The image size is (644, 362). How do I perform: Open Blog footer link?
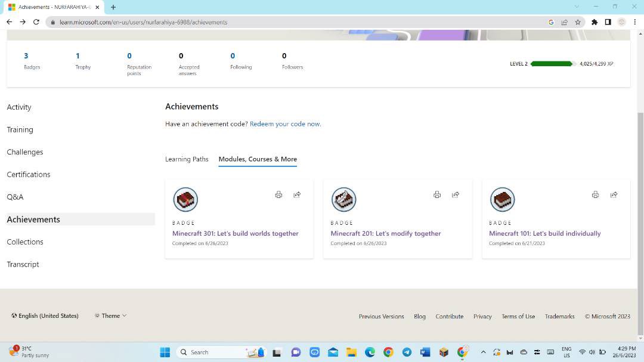pos(419,317)
